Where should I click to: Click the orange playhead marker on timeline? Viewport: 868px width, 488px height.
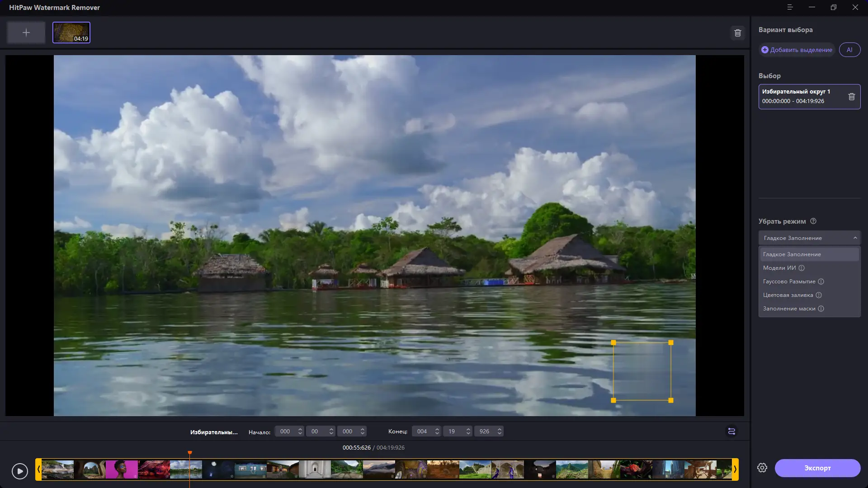click(x=190, y=452)
